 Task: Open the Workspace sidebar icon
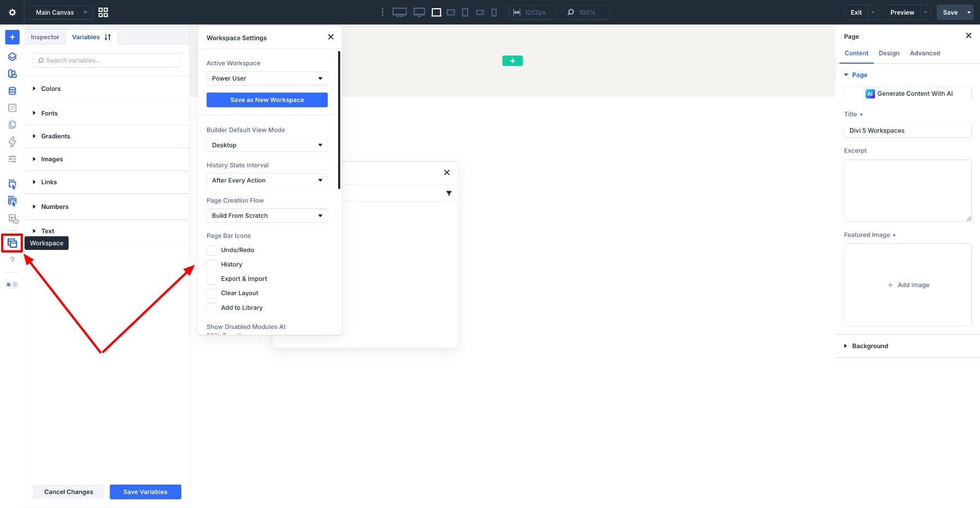[x=12, y=243]
